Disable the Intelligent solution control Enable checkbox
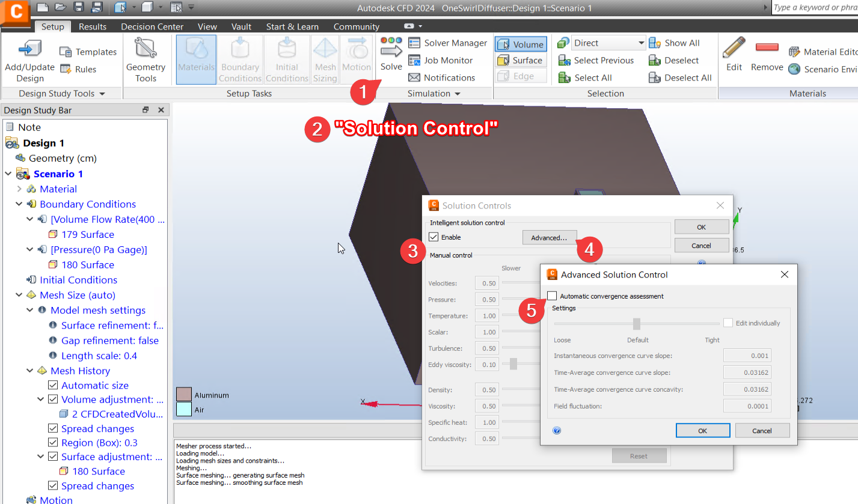This screenshot has width=858, height=504. pyautogui.click(x=434, y=237)
